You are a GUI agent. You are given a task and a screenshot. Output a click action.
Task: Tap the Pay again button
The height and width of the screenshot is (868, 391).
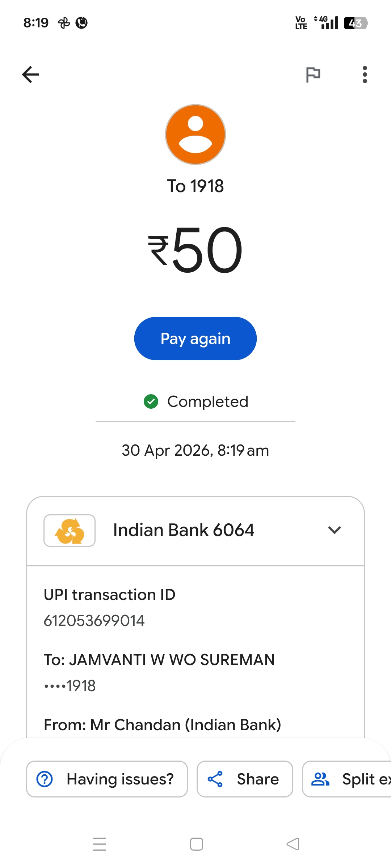click(195, 339)
